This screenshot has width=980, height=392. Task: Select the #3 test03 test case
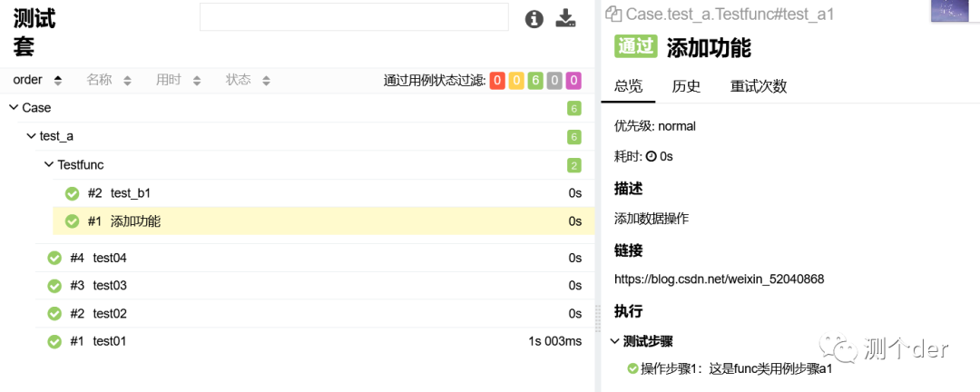click(315, 285)
